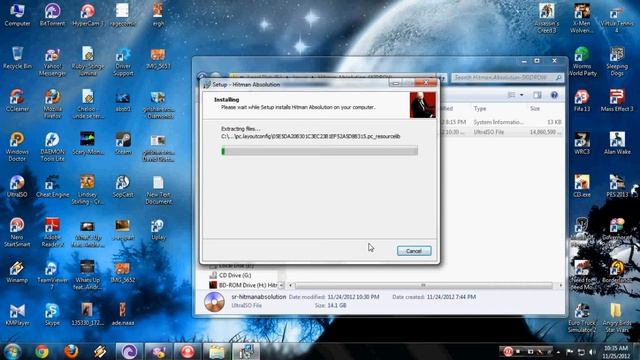Sort files by the Type column
640x360 pixels.
click(x=480, y=109)
